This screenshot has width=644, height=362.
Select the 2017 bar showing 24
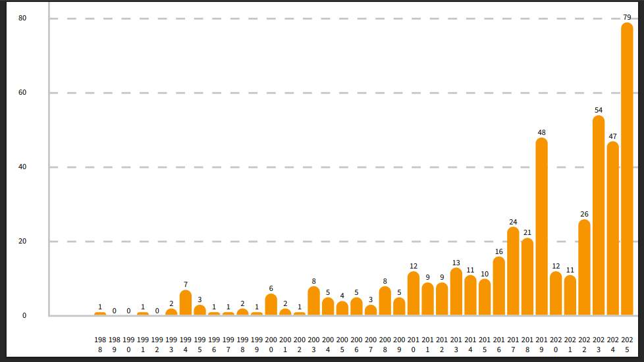pyautogui.click(x=513, y=271)
